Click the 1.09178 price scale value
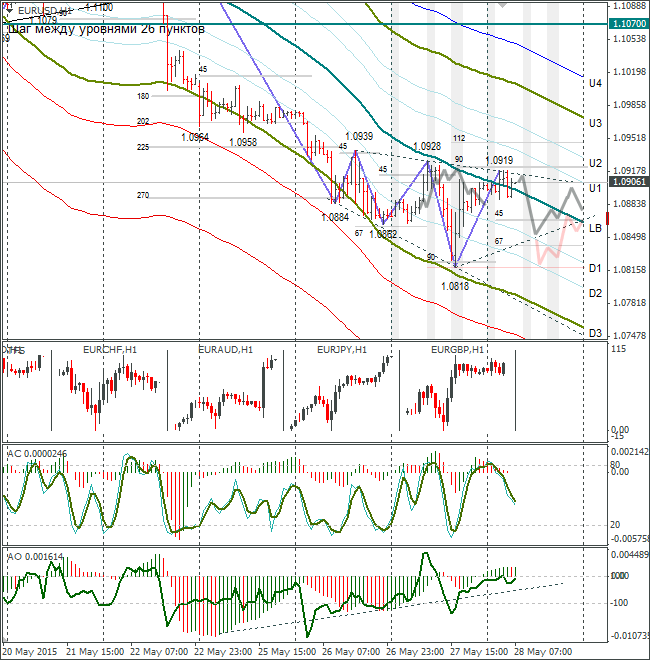 [629, 170]
